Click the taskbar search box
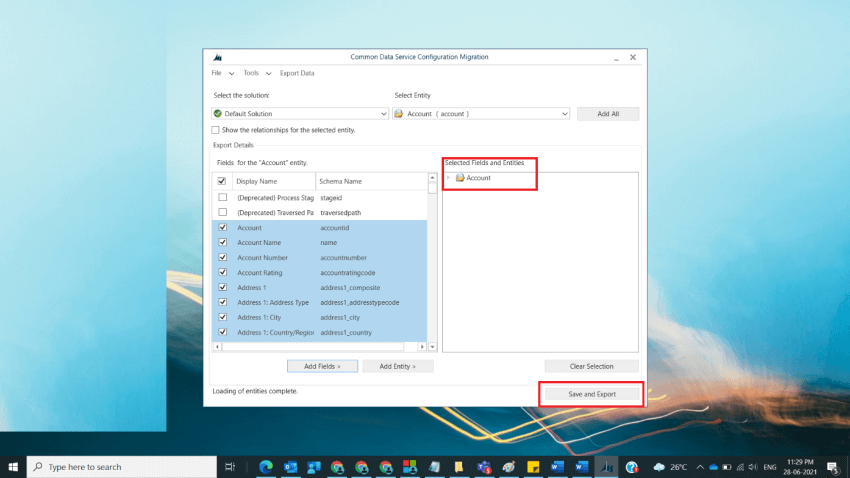Screen dimensions: 850x478 click(x=121, y=467)
